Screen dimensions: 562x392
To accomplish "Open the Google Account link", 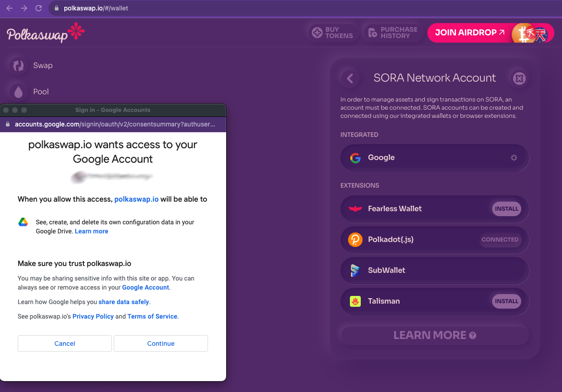I will click(x=145, y=287).
